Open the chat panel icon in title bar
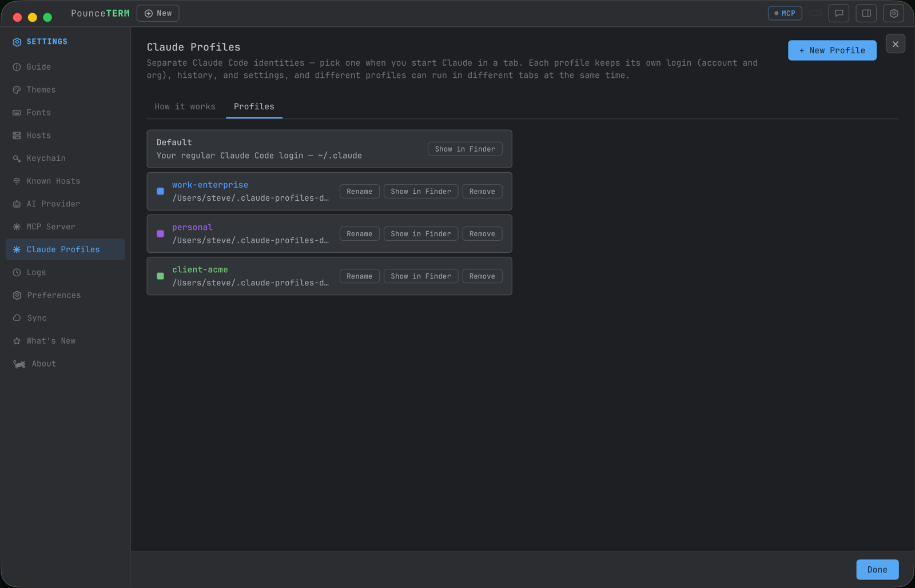 click(x=839, y=13)
